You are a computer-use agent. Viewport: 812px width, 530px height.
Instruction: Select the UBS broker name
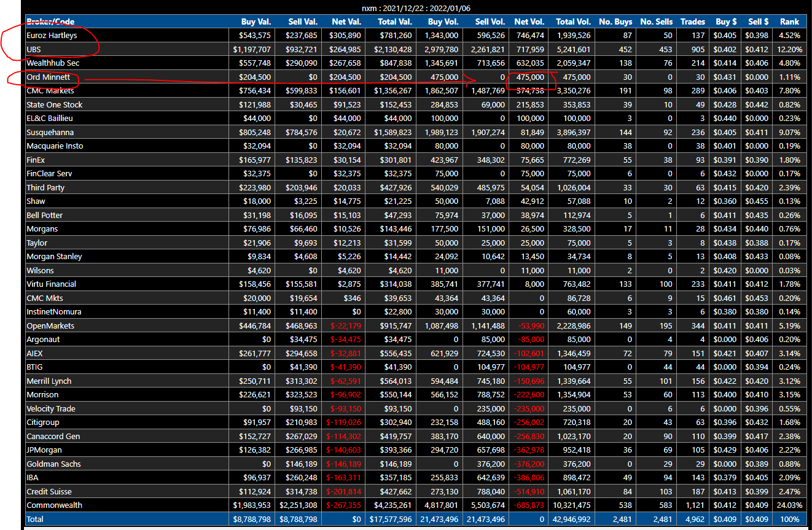(x=33, y=49)
